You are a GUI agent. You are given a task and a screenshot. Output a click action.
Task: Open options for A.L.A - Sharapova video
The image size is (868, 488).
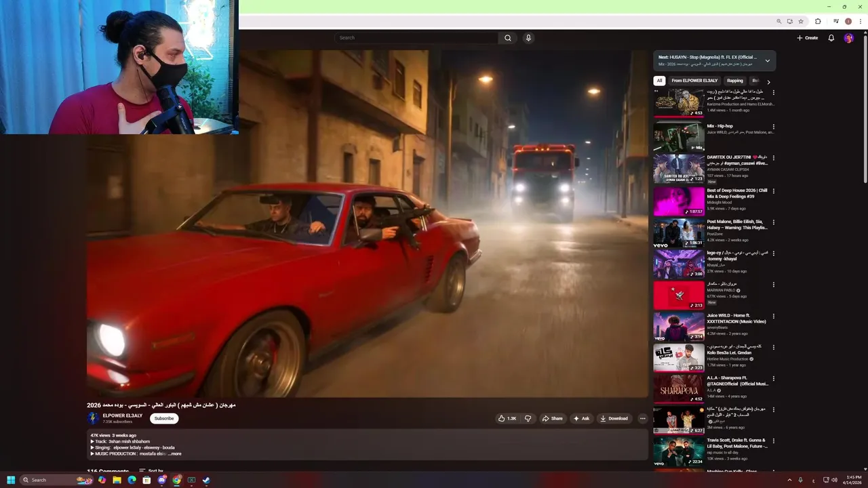(773, 379)
